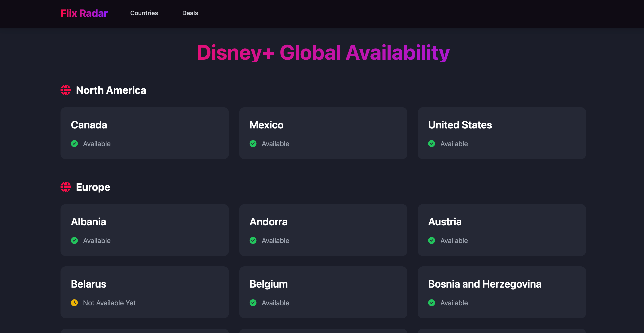Click 'Available' status text under Canada
Screen dimensions: 644x333
(x=97, y=144)
